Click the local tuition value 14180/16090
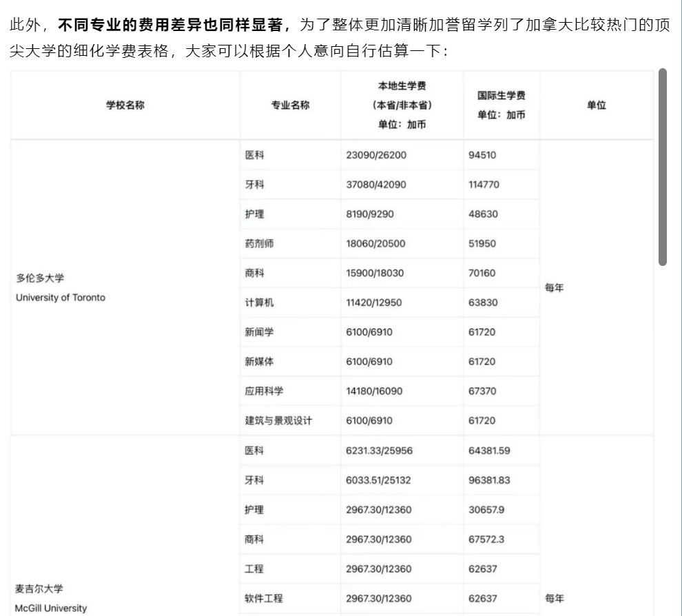 375,391
